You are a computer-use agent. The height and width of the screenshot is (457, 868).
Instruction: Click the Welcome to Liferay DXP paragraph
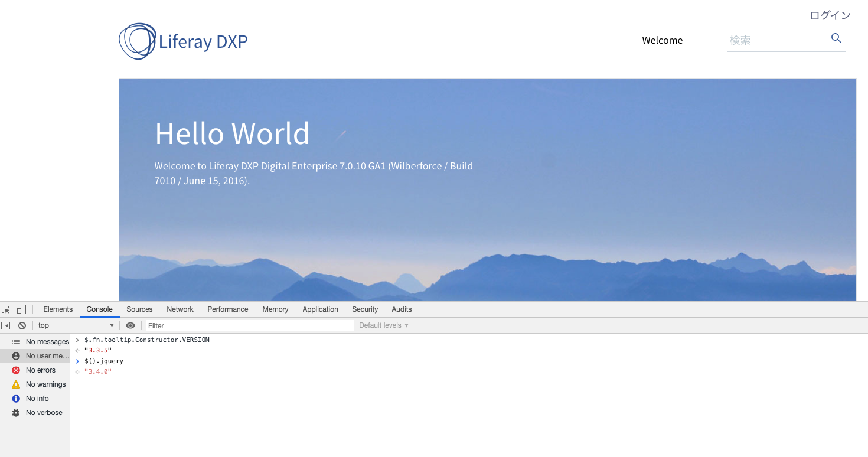[x=314, y=173]
